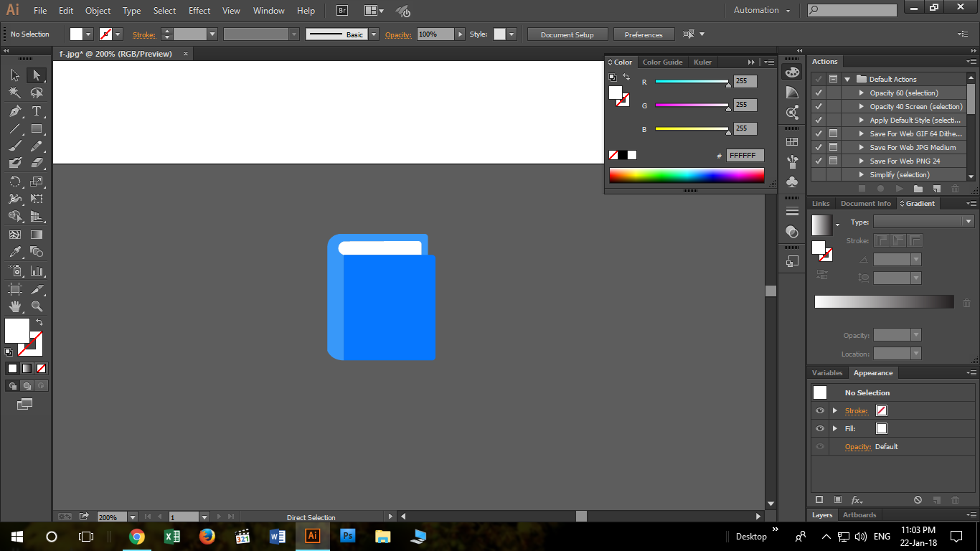Viewport: 980px width, 551px height.
Task: Choose the Rectangle tool
Action: point(37,129)
